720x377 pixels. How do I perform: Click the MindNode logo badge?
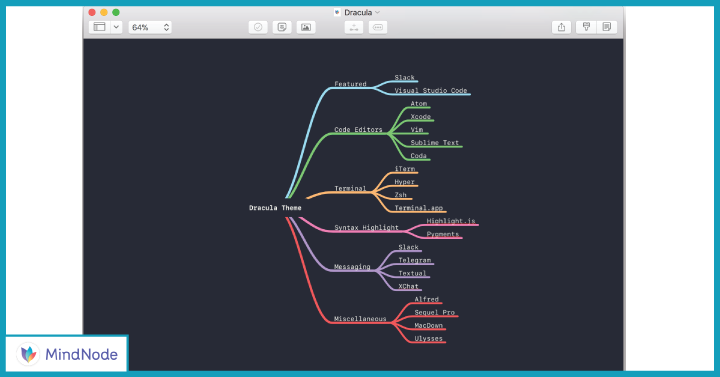click(67, 354)
